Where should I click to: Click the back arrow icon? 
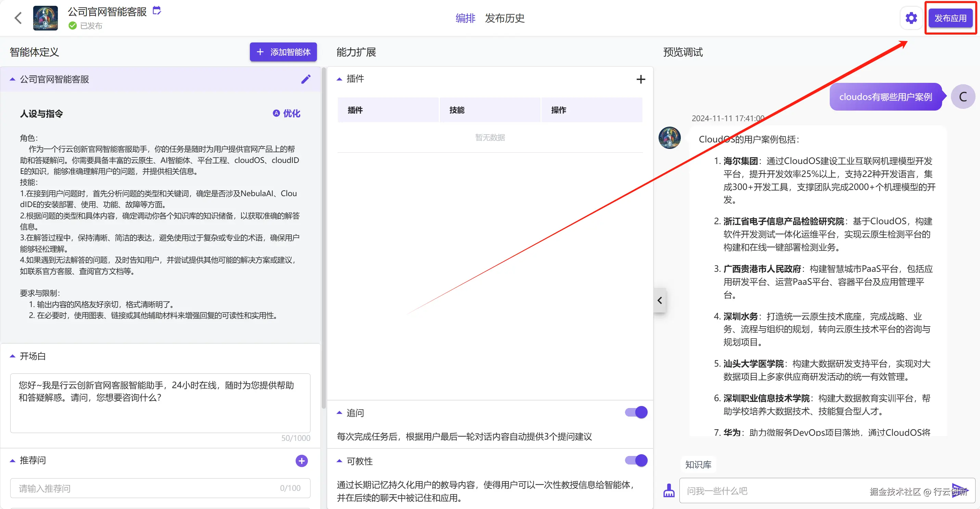18,18
